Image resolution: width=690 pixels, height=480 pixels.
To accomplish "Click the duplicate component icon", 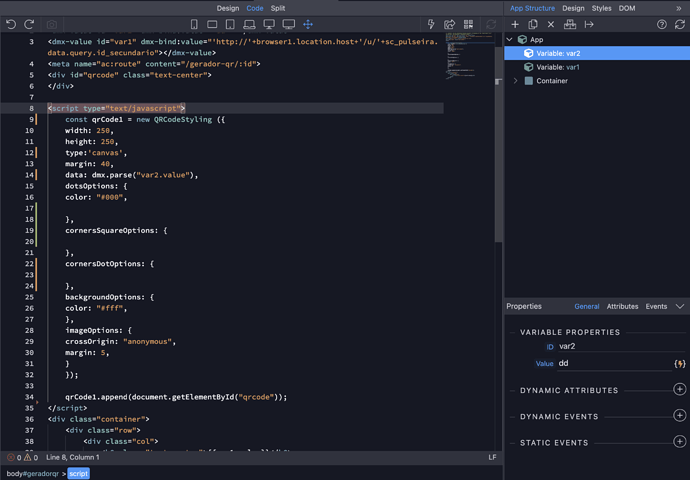I will click(533, 24).
